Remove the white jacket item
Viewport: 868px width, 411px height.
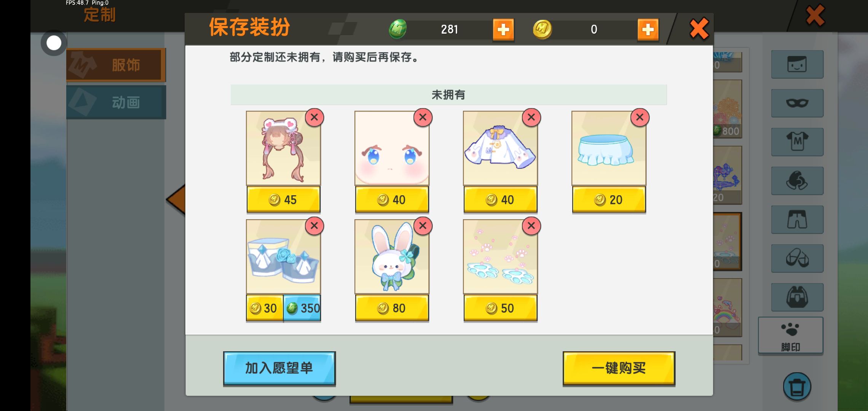[531, 117]
